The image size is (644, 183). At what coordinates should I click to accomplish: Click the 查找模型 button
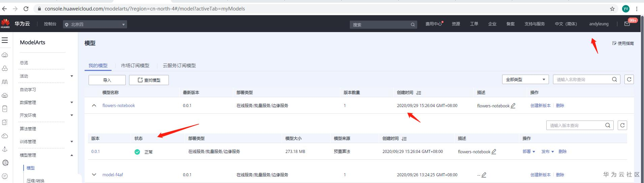(x=149, y=80)
